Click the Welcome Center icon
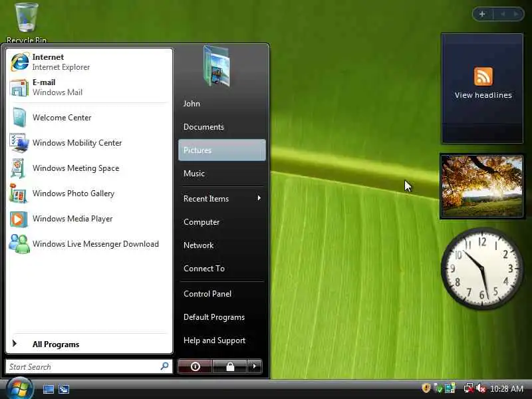Viewport: 532px width, 399px height. 19,118
